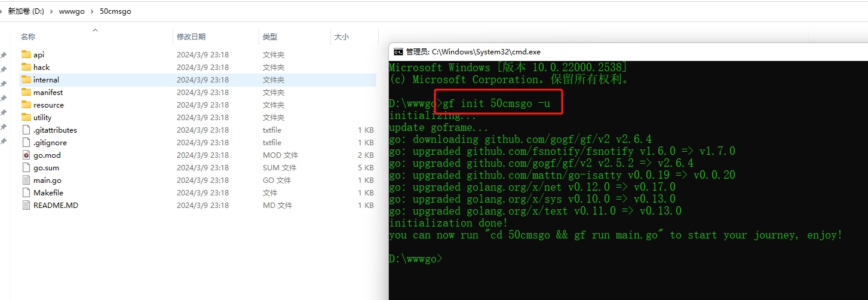Click the modified date of the api folder
The image size is (868, 300).
tap(203, 54)
